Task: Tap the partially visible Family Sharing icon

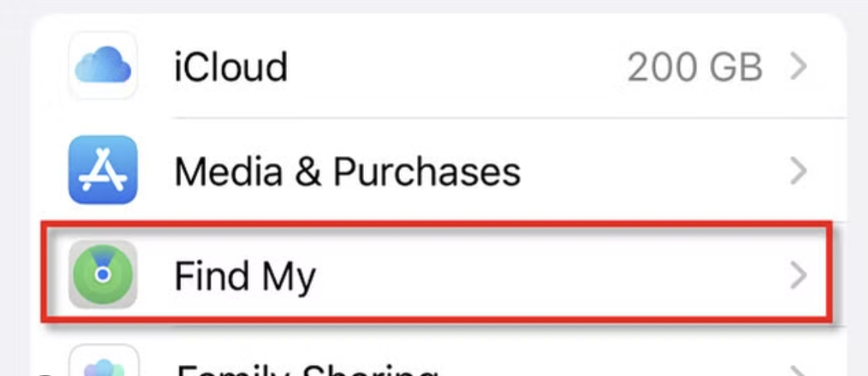Action: (x=103, y=368)
